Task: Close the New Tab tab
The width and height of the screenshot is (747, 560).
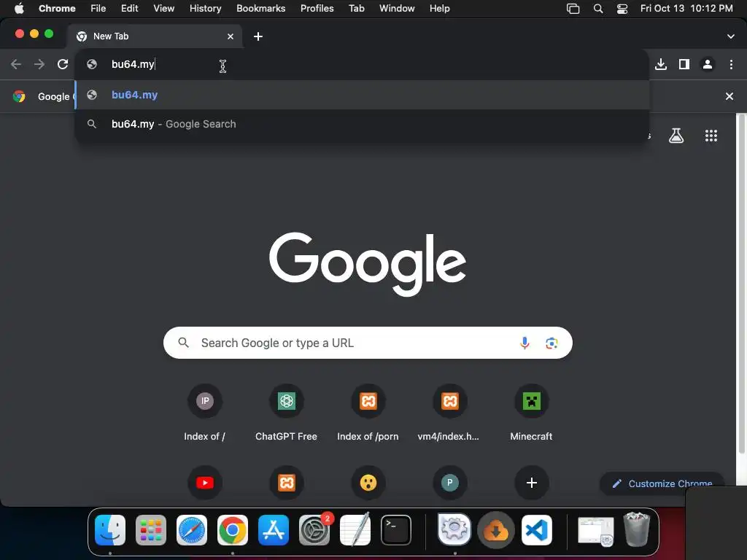Action: 231,36
